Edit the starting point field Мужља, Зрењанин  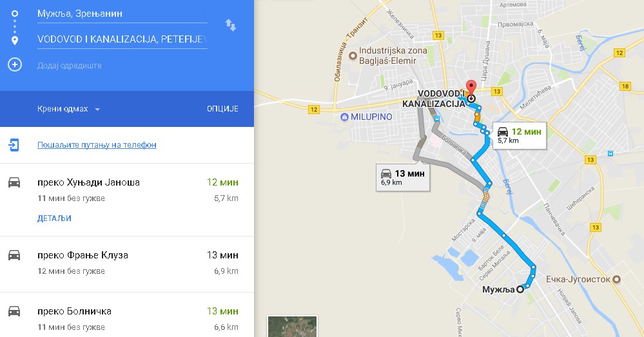click(x=122, y=14)
